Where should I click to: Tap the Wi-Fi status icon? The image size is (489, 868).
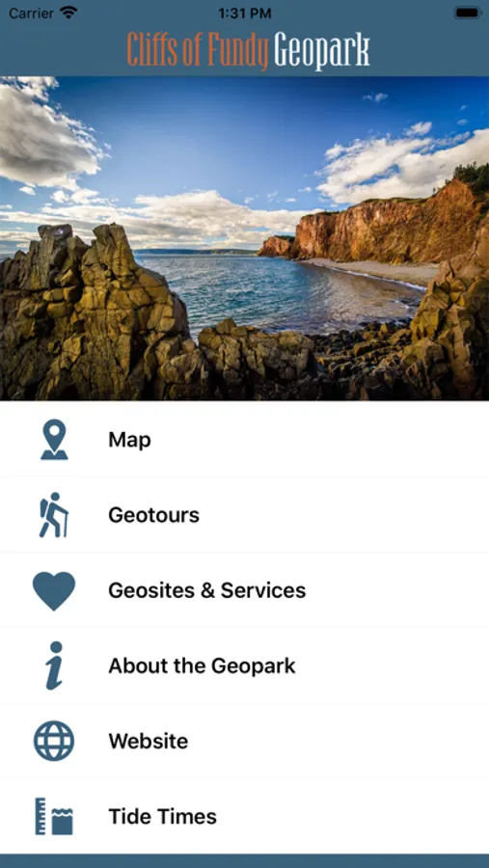(69, 13)
